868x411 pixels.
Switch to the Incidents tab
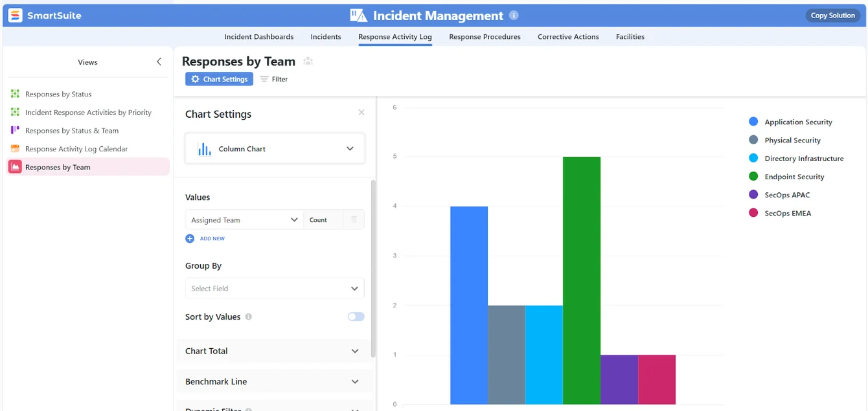(x=326, y=37)
